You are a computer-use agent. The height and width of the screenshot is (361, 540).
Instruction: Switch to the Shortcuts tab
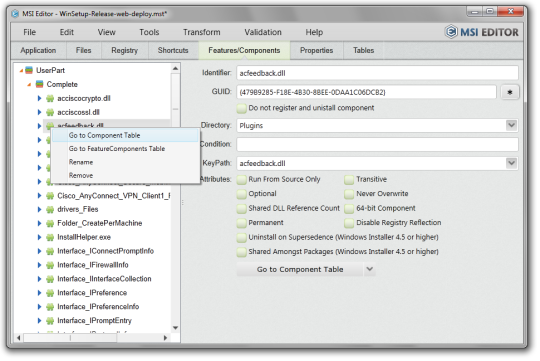pos(173,51)
